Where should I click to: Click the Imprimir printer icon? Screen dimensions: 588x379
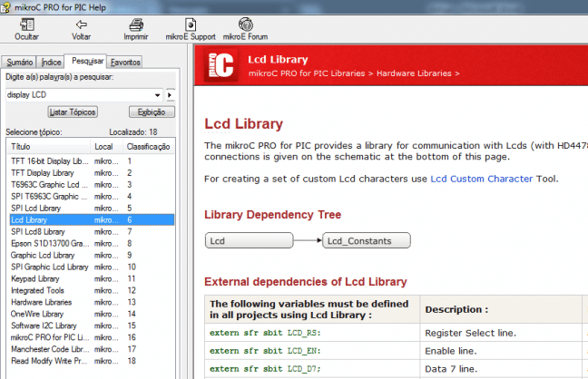click(x=136, y=24)
